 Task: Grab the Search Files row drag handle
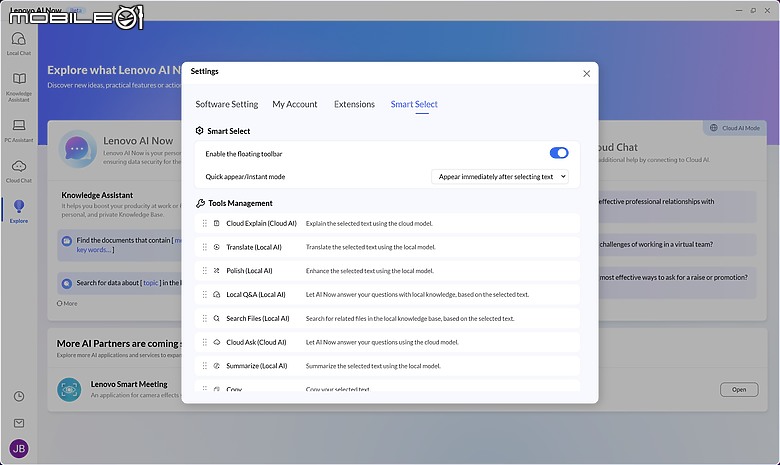[204, 318]
